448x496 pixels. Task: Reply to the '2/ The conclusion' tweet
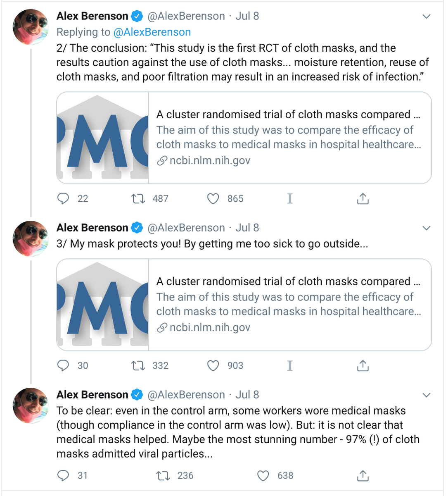point(63,199)
